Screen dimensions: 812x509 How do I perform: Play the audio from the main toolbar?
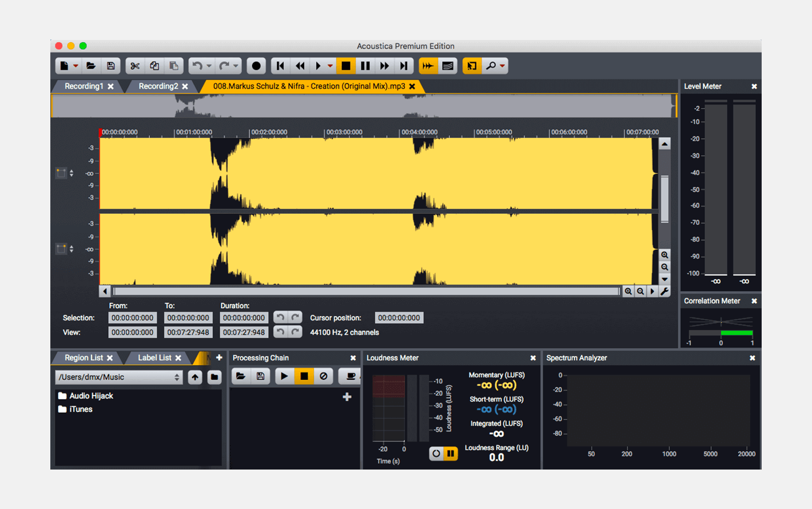[319, 66]
